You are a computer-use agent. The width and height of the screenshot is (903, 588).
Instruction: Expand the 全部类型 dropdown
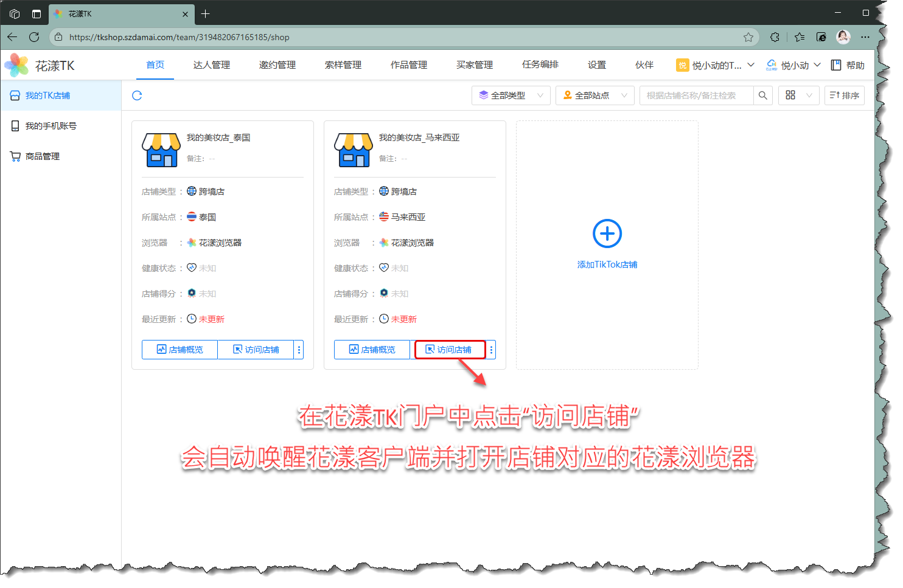click(511, 95)
